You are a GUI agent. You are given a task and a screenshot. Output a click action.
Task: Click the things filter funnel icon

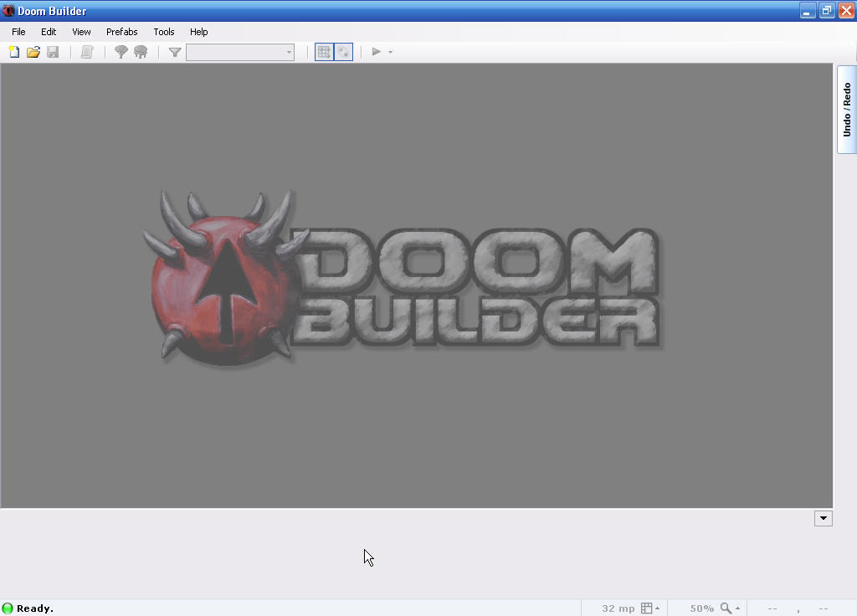tap(175, 52)
